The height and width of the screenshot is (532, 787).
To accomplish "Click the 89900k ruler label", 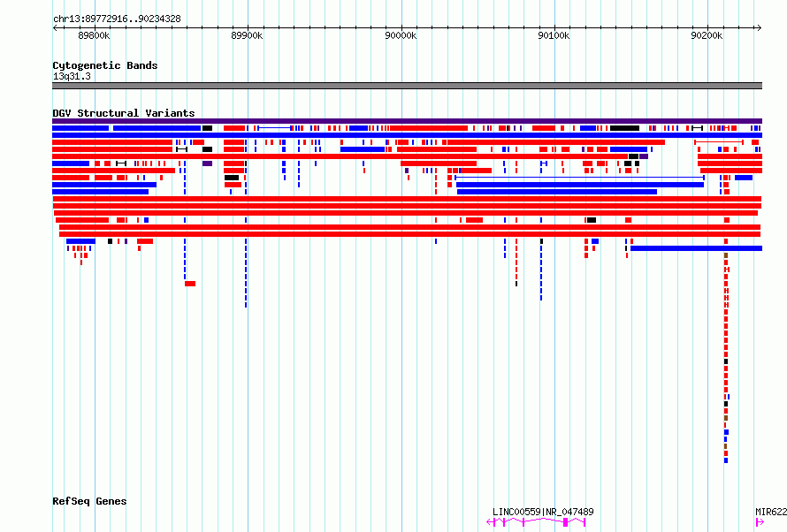I will tap(247, 35).
